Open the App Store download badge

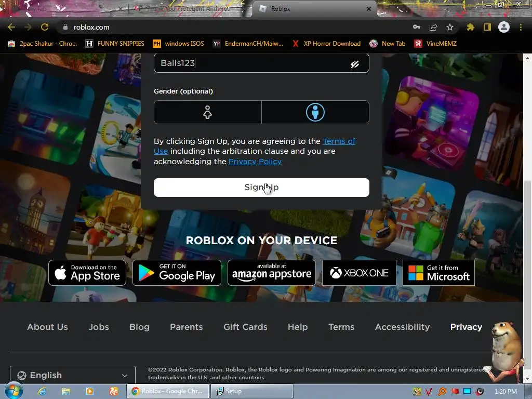87,273
